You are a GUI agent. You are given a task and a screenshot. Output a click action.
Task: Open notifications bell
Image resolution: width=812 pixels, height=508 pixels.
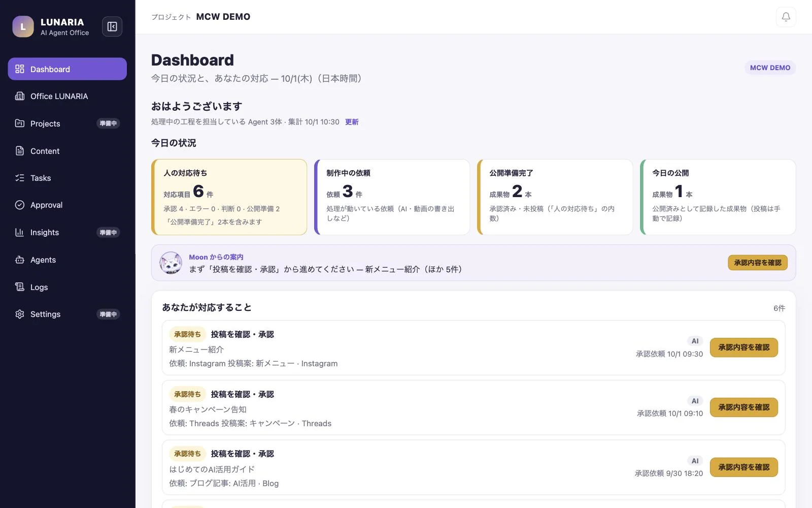coord(786,17)
